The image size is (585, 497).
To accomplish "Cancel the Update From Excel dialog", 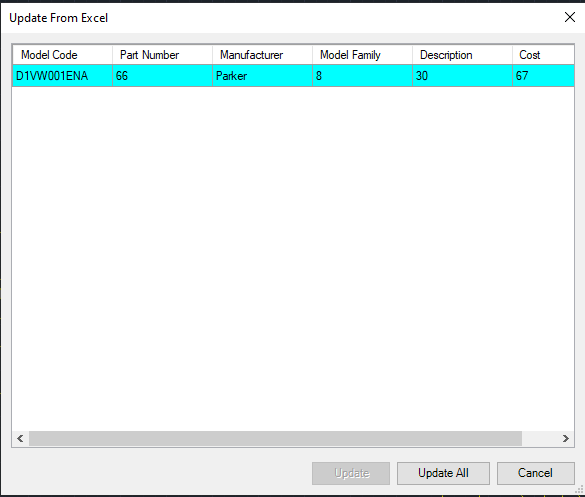I will pyautogui.click(x=535, y=473).
